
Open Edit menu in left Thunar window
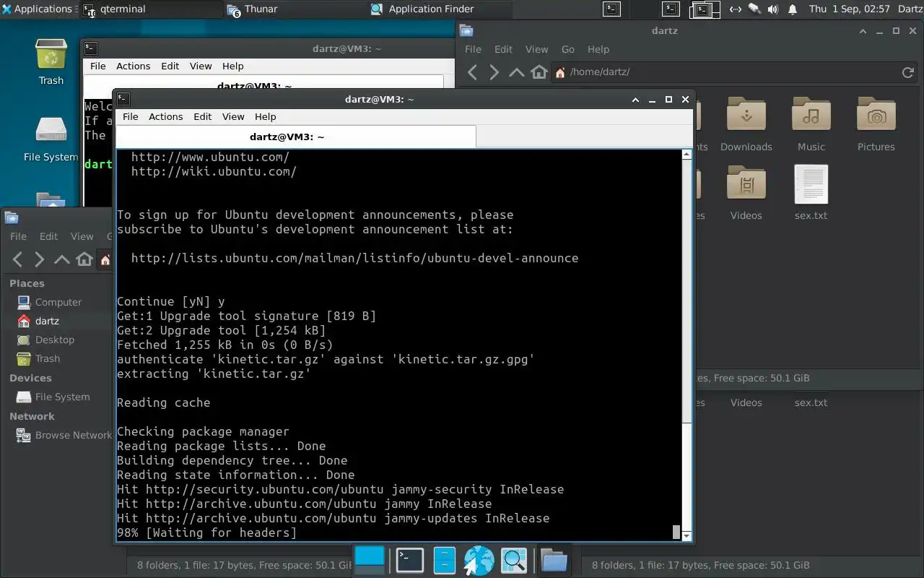[x=48, y=236]
